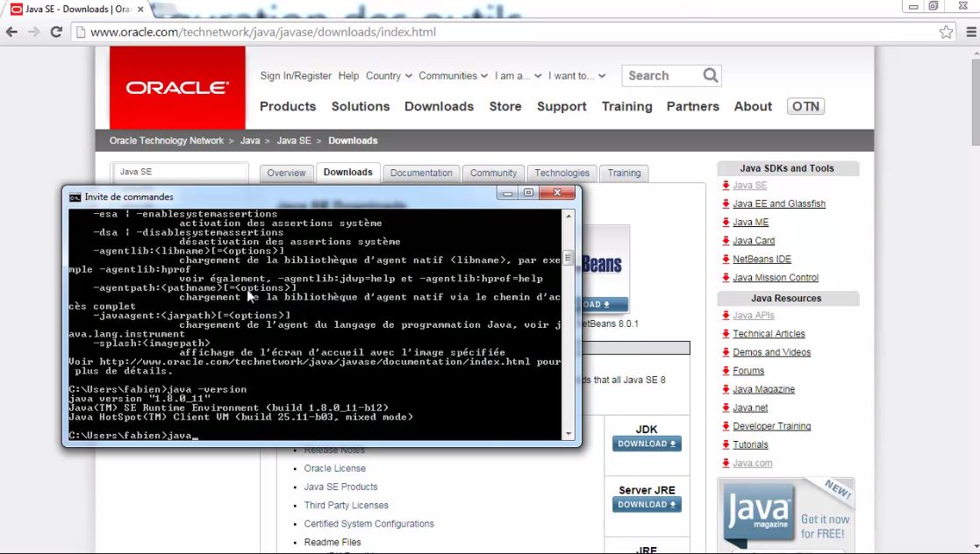The image size is (980, 554).
Task: Open the Training main menu
Action: [x=627, y=107]
